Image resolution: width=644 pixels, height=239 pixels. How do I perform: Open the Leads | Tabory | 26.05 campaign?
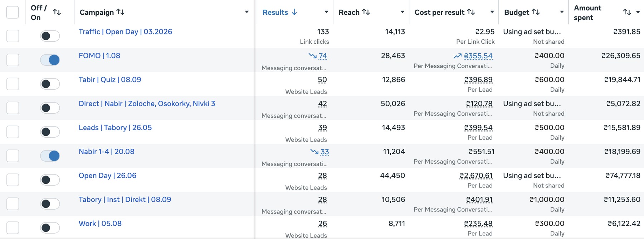pyautogui.click(x=115, y=128)
